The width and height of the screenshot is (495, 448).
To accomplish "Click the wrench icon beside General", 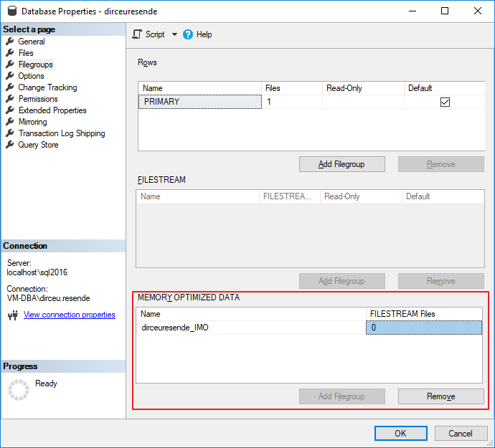I will point(10,42).
